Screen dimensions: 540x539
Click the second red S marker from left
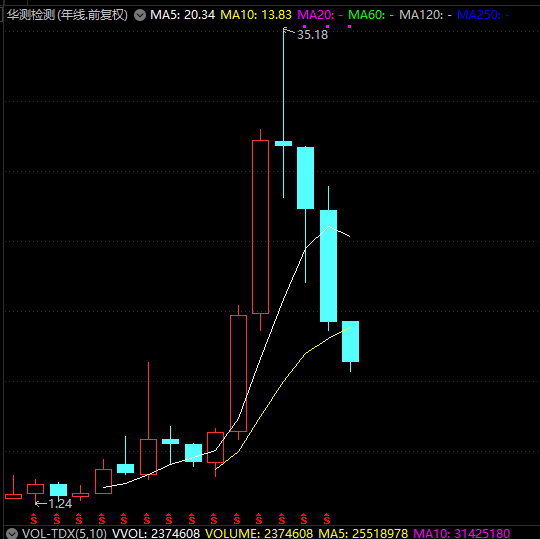coord(57,519)
